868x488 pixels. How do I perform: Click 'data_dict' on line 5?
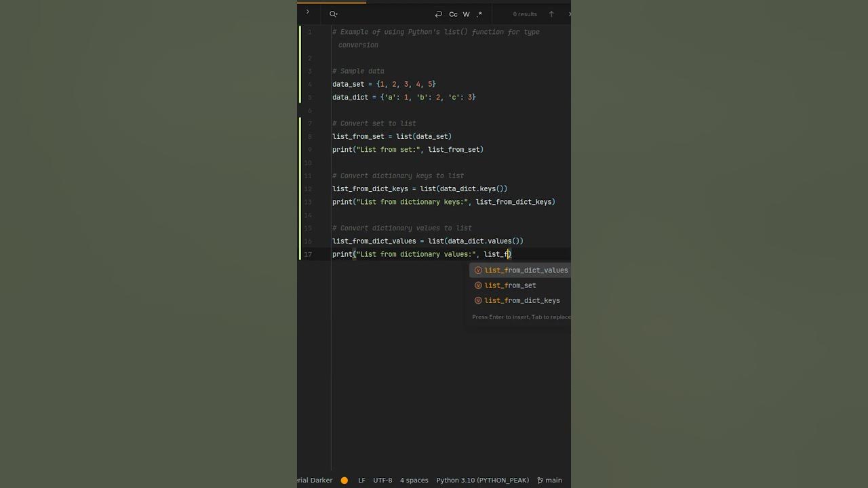click(350, 97)
